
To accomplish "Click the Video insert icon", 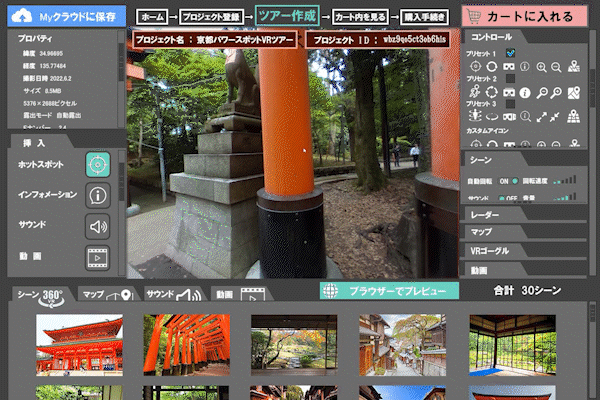I will [97, 256].
